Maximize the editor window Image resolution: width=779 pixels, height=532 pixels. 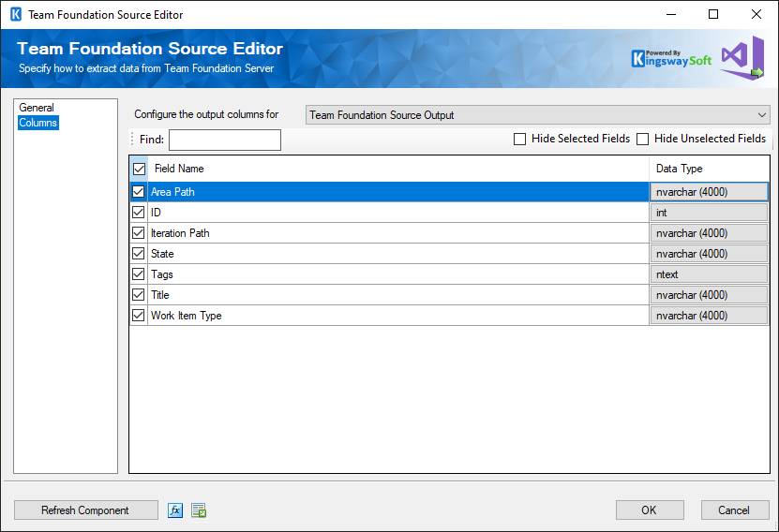tap(713, 14)
